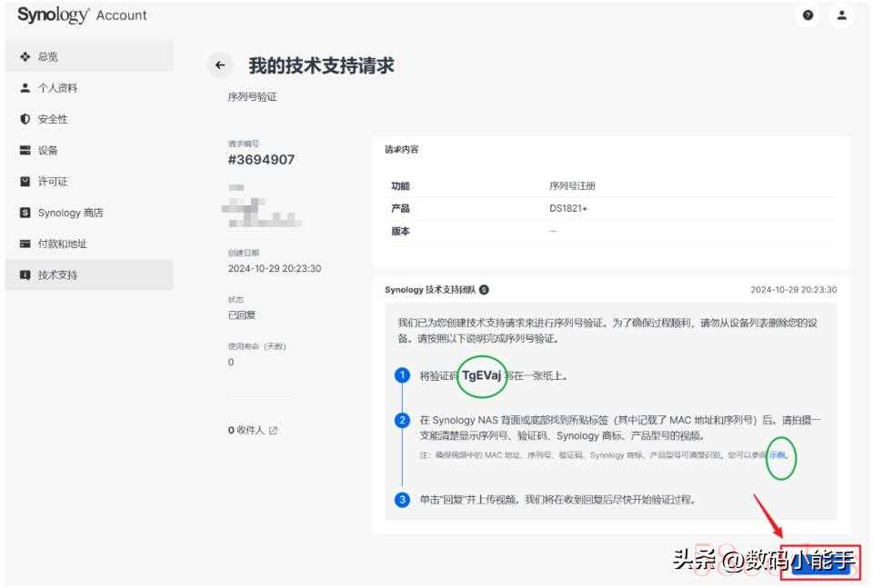
Task: Click the 请求内容 section heading
Action: click(x=401, y=149)
